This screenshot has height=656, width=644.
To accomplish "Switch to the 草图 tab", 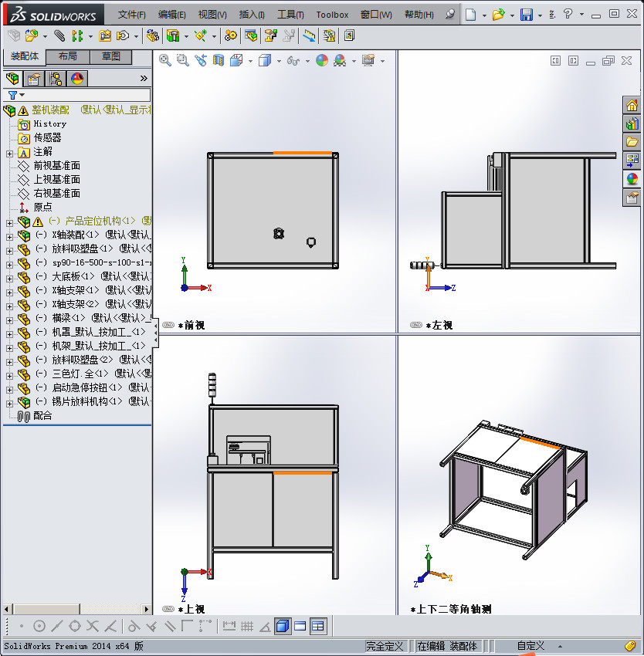I will pos(111,56).
